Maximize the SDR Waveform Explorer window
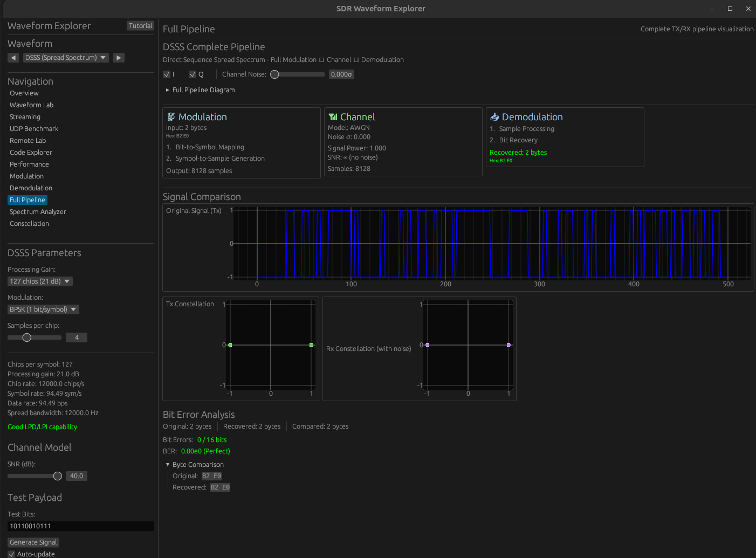Image resolution: width=756 pixels, height=558 pixels. pos(730,9)
